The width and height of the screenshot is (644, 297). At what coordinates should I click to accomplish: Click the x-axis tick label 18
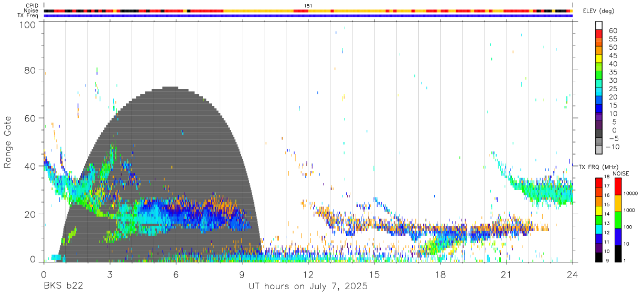(441, 274)
